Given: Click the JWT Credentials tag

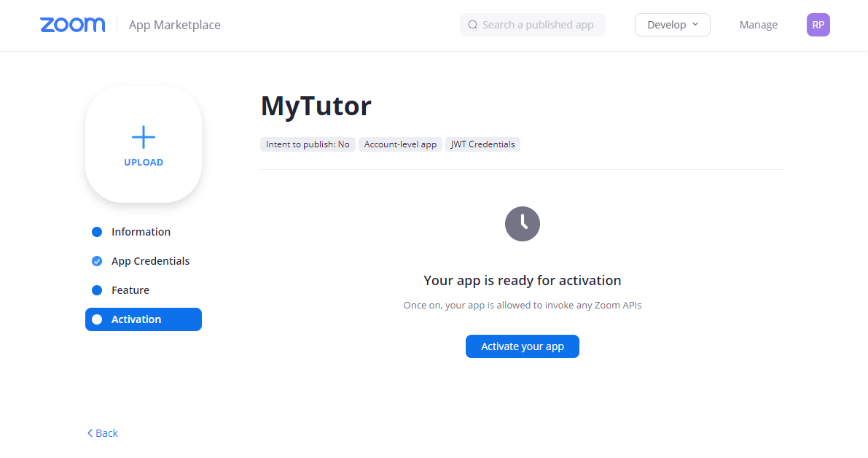Looking at the screenshot, I should pyautogui.click(x=482, y=144).
